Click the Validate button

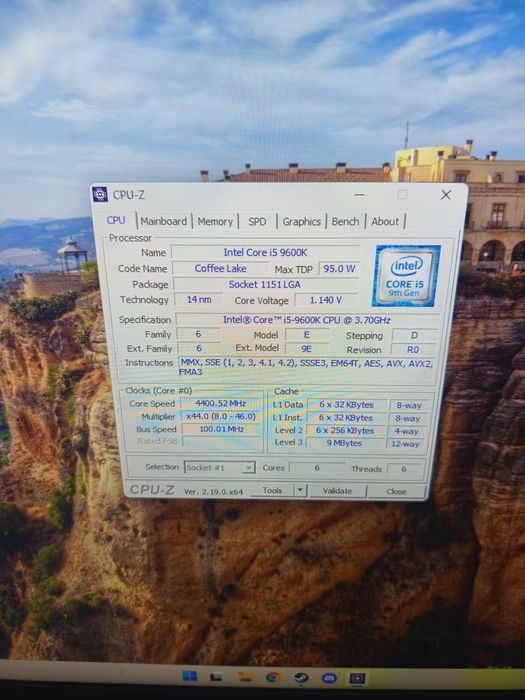pos(338,491)
